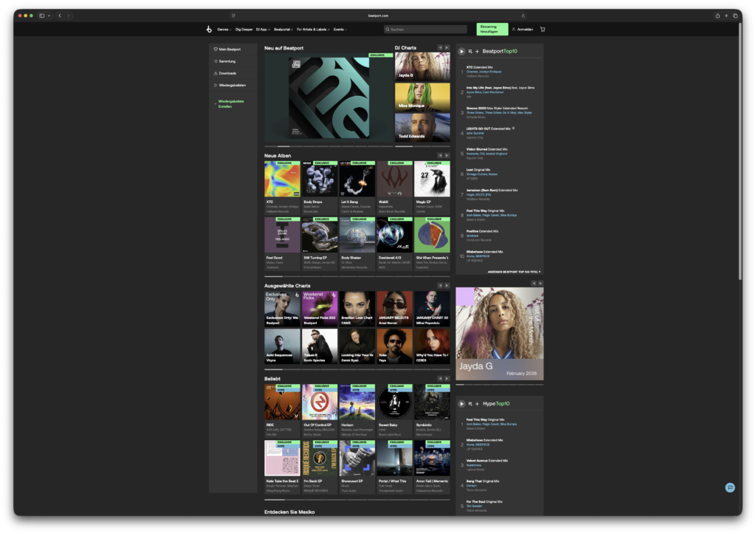Click the page vertical scrollbar
Screen dimensions: 756x534
pos(740,151)
